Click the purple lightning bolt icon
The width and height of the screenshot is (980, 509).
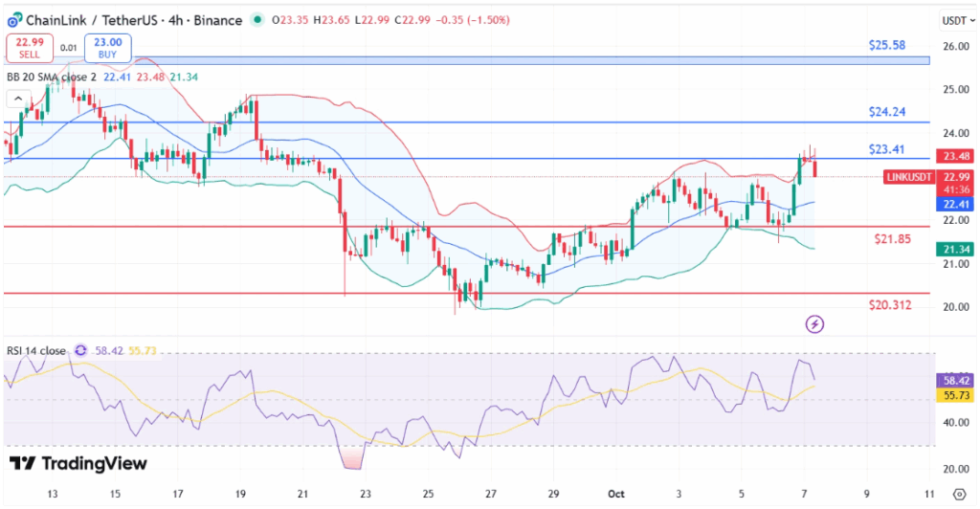814,324
